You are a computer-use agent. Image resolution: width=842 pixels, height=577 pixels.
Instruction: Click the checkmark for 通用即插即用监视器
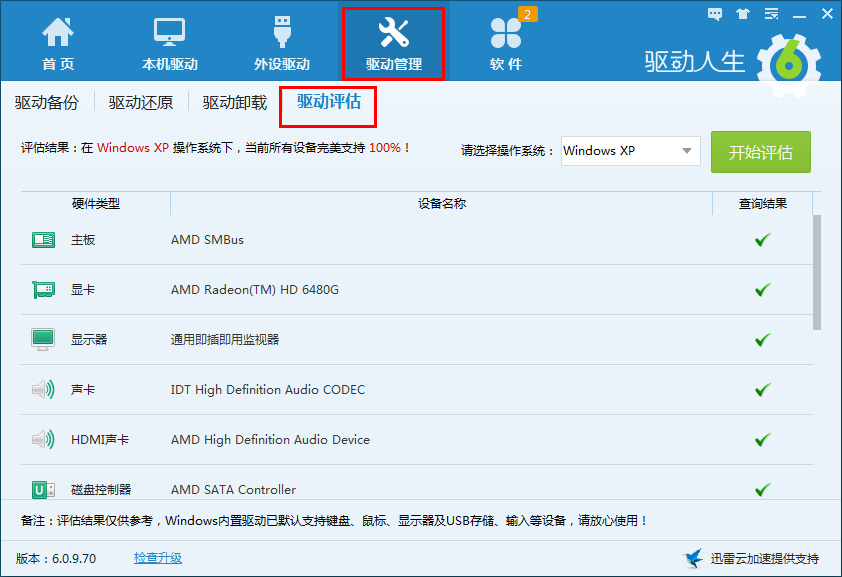coord(763,340)
